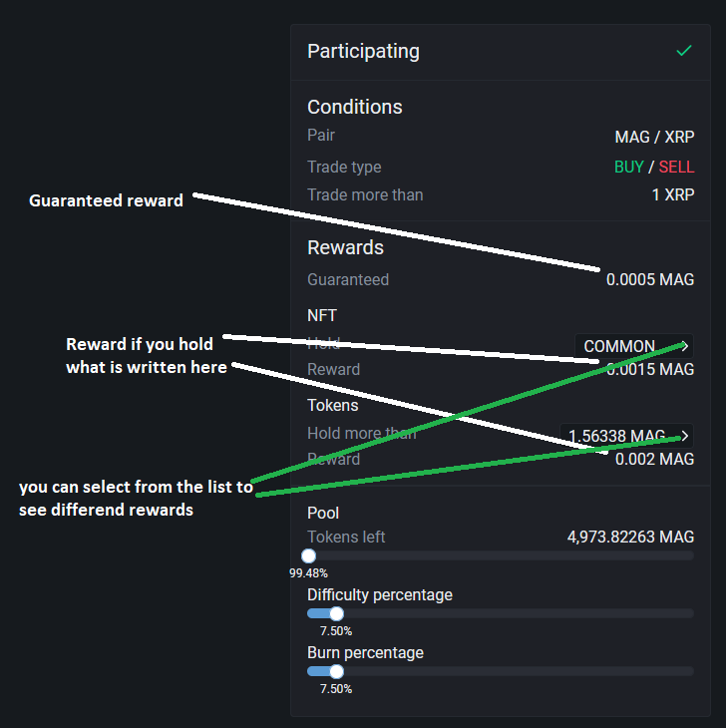Select the SELL trade type
This screenshot has width=726, height=728.
(676, 167)
